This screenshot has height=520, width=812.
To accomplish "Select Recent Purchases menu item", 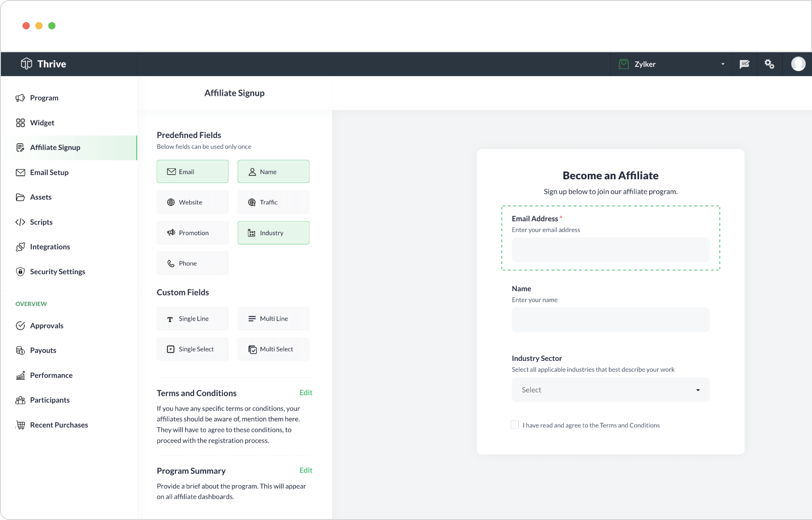I will 69,425.
